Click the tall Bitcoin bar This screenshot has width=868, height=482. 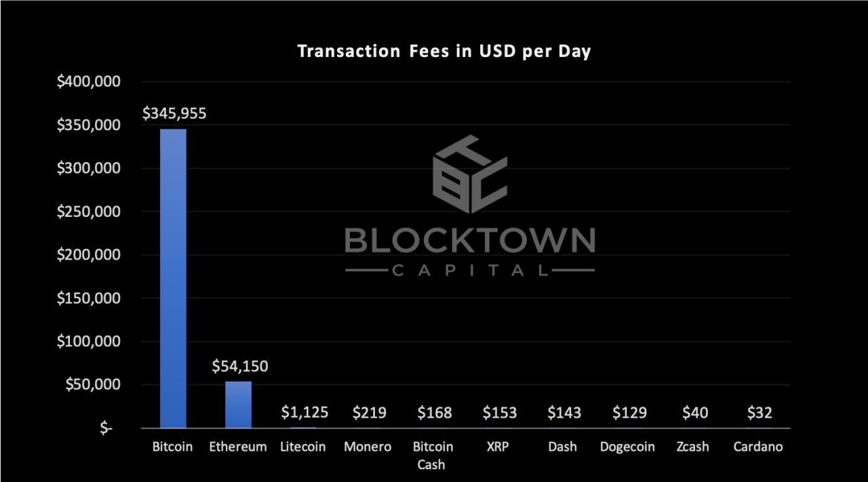[x=173, y=278]
